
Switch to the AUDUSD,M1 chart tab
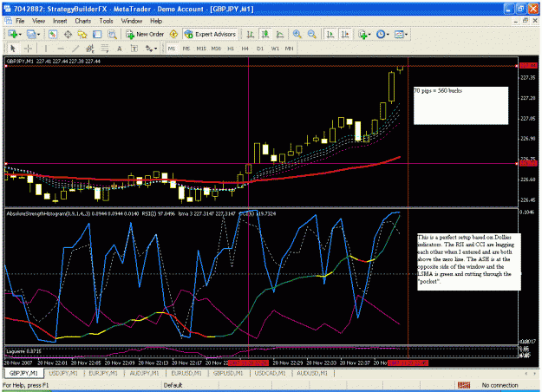coord(312,373)
